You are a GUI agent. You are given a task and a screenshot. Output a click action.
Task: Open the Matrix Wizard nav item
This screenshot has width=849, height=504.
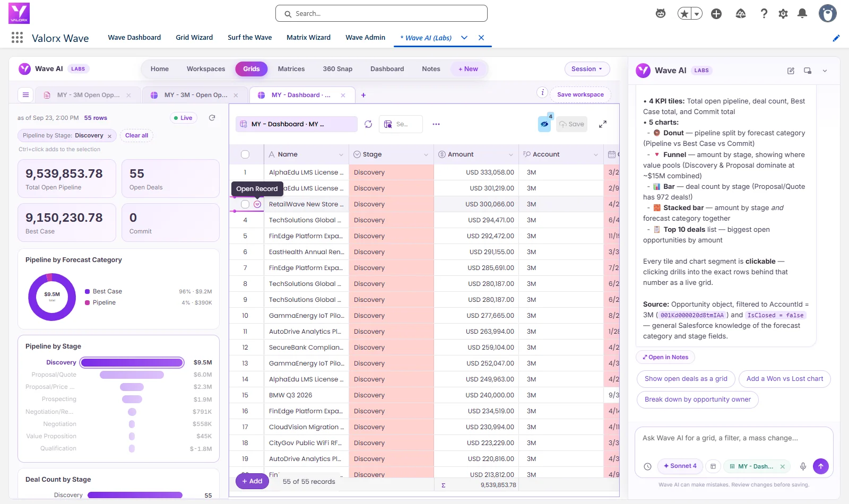[308, 38]
